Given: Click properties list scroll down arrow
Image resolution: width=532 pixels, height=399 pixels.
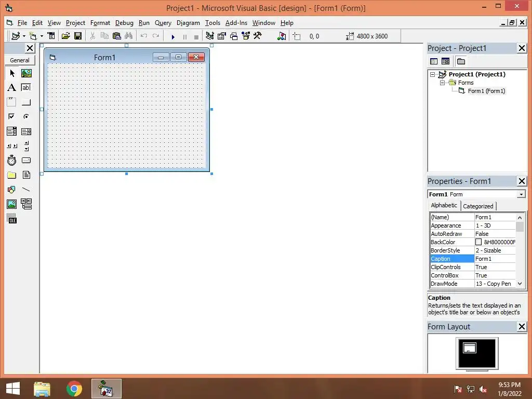Looking at the screenshot, I should (x=520, y=283).
